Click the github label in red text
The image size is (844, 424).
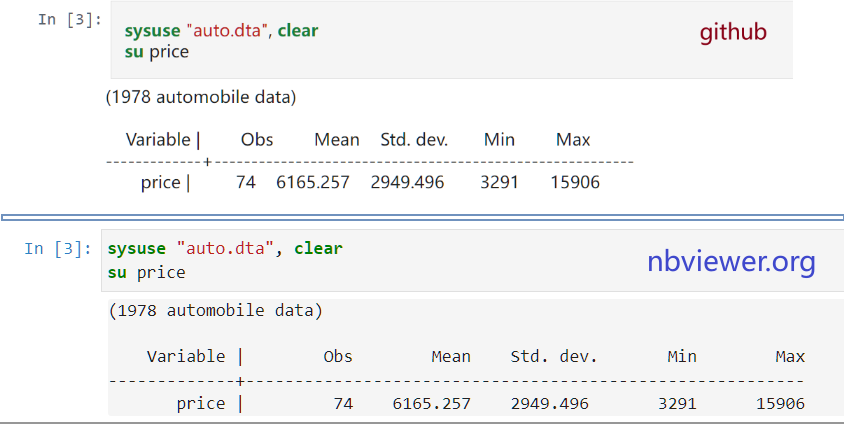(x=732, y=32)
